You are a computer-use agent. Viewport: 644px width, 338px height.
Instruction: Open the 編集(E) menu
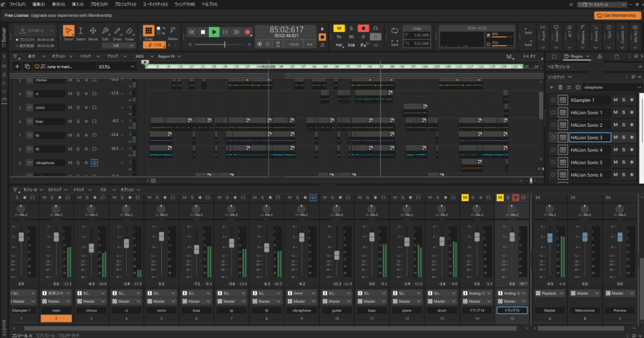tap(38, 4)
